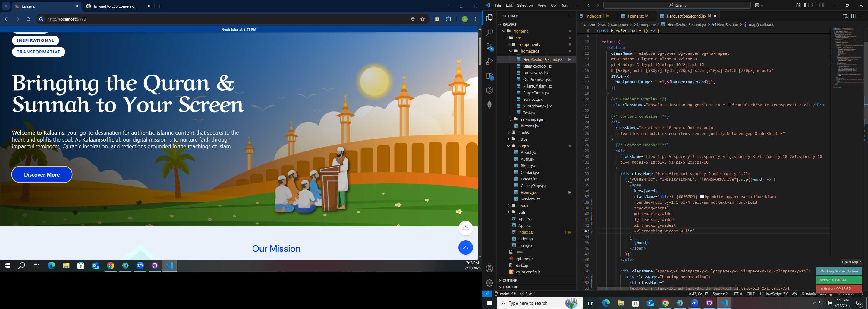The width and height of the screenshot is (868, 309).
Task: Open the Explorer view in VS Code activity bar
Action: [489, 18]
